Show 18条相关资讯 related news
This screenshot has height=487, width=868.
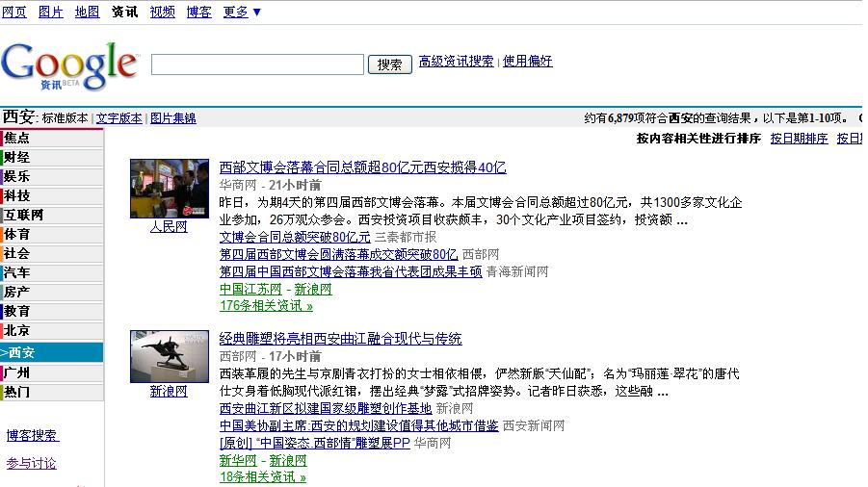263,477
